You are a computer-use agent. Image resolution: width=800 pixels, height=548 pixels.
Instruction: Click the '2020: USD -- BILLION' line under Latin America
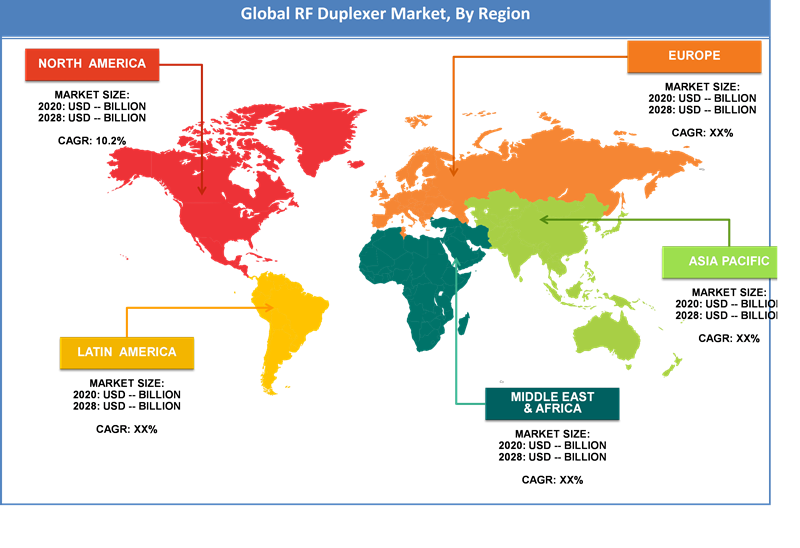click(127, 394)
